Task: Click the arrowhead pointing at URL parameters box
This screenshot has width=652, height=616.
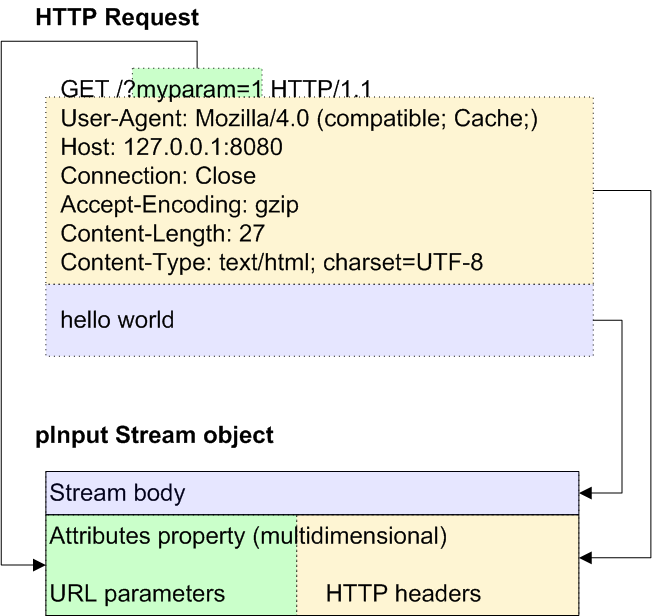Action: pos(38,565)
